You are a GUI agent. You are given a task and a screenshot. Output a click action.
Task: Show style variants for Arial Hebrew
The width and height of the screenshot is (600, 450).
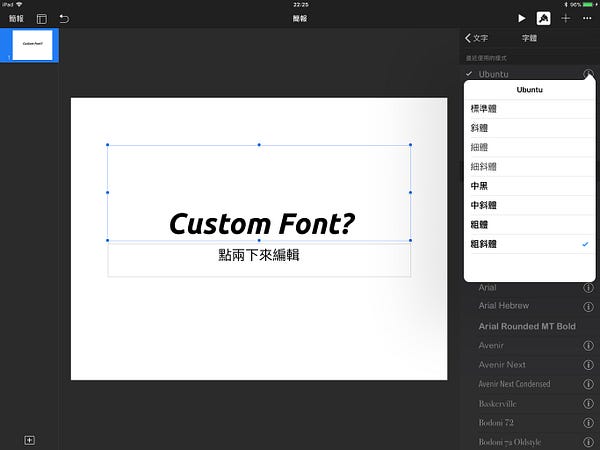588,307
